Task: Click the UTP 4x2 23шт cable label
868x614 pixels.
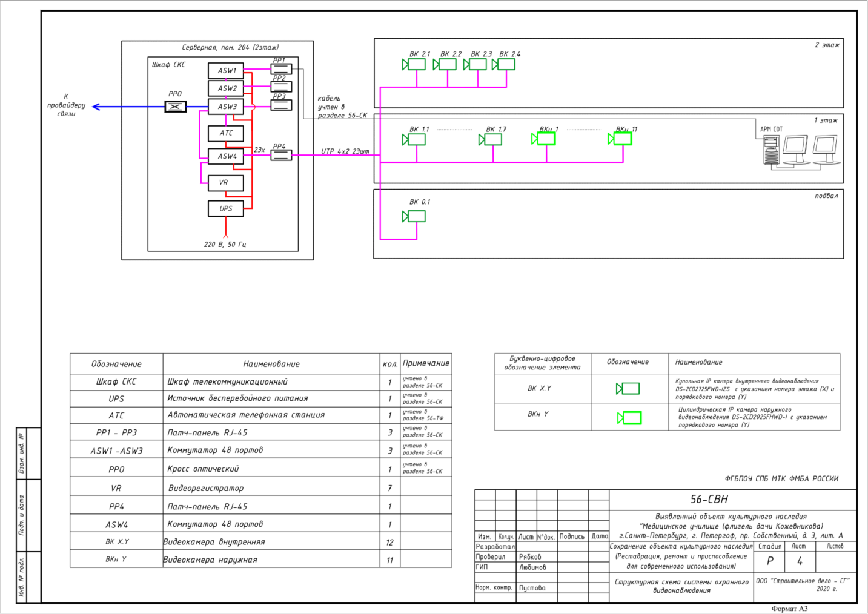Action: tap(345, 151)
